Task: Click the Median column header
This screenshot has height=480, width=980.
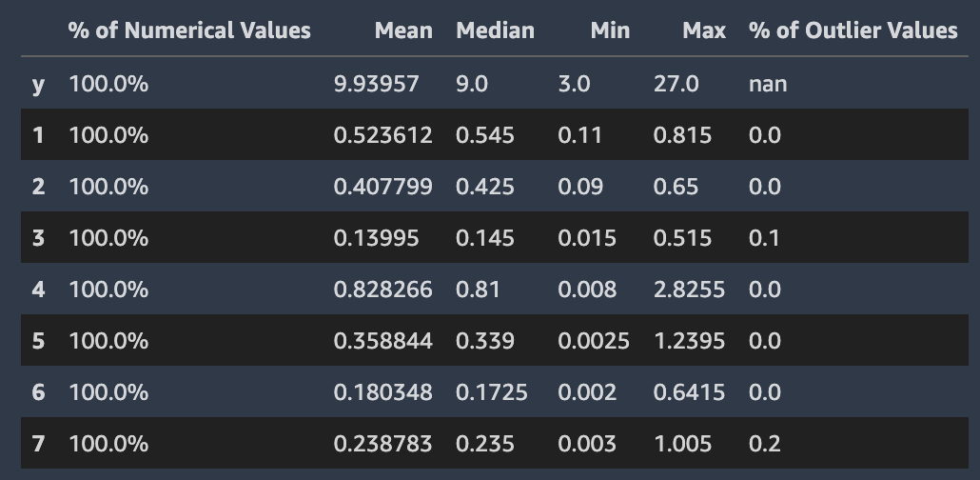Action: tap(495, 30)
